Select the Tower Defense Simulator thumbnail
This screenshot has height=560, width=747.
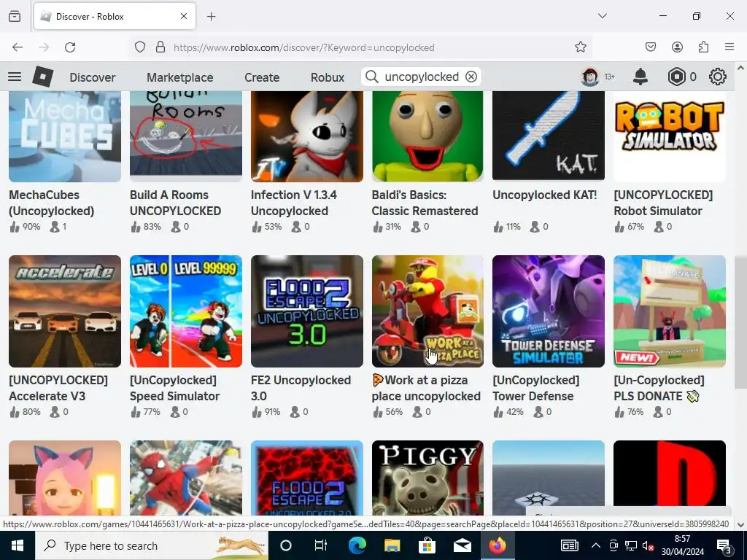point(549,311)
